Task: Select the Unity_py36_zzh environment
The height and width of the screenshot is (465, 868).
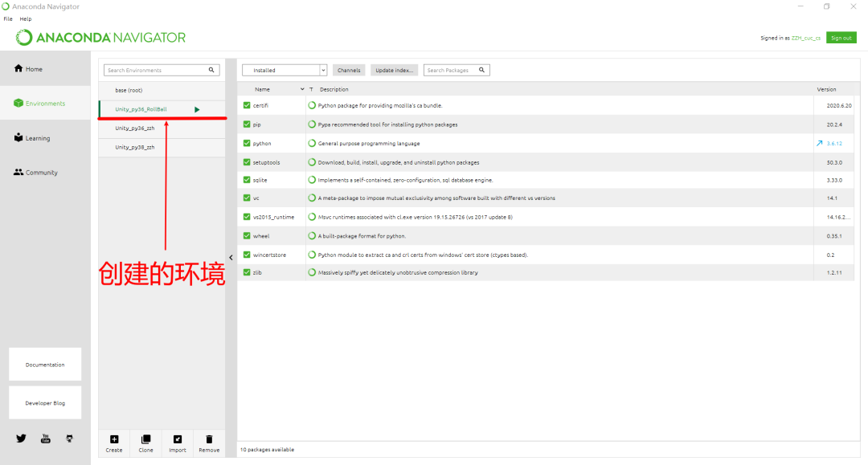Action: coord(162,128)
